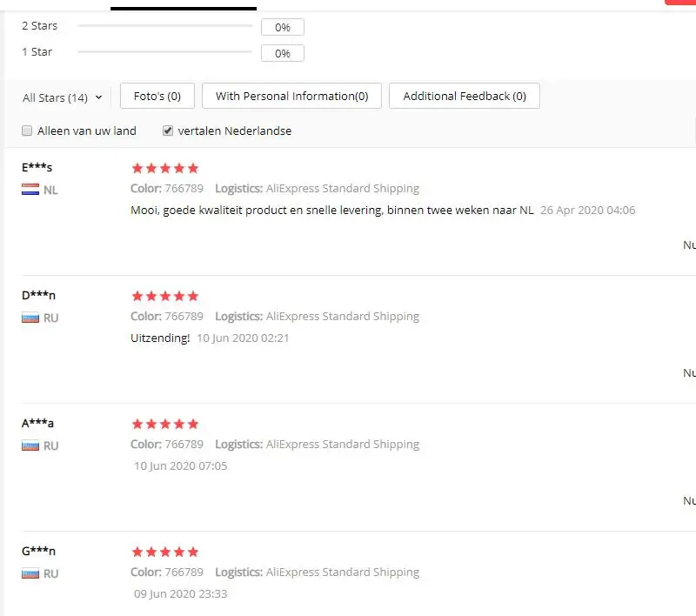Click reviewer name G***n
Screen dimensions: 696x616
point(38,551)
